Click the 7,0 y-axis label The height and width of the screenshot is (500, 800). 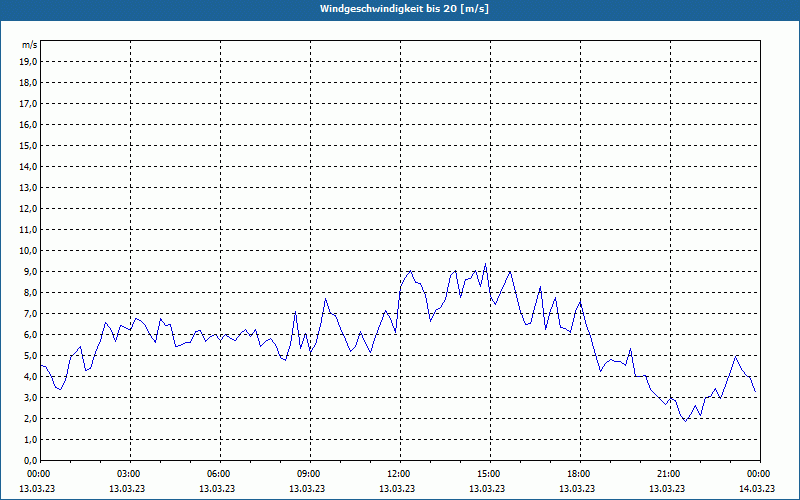(x=31, y=313)
